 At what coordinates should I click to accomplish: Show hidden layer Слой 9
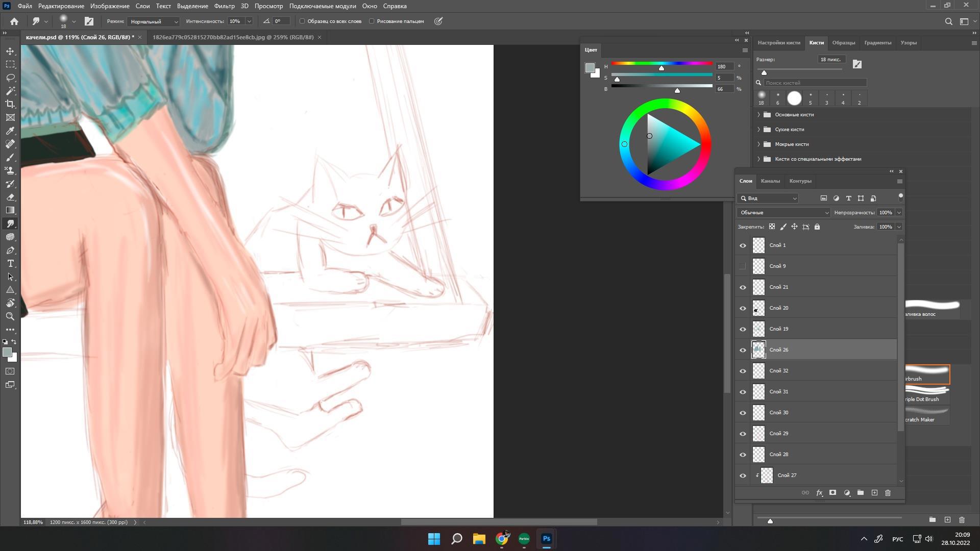click(x=743, y=266)
